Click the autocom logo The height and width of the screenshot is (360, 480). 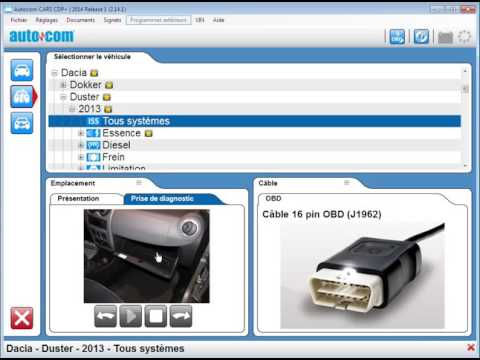(x=42, y=36)
